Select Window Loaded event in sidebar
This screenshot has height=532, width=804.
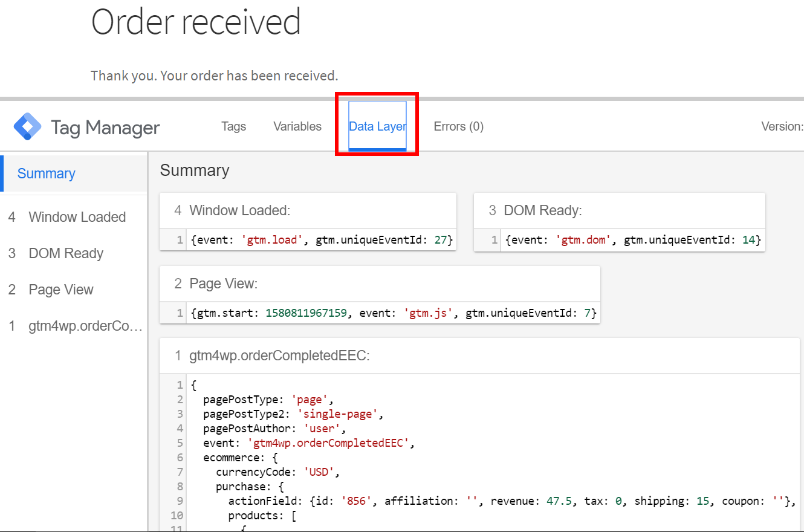coord(77,217)
